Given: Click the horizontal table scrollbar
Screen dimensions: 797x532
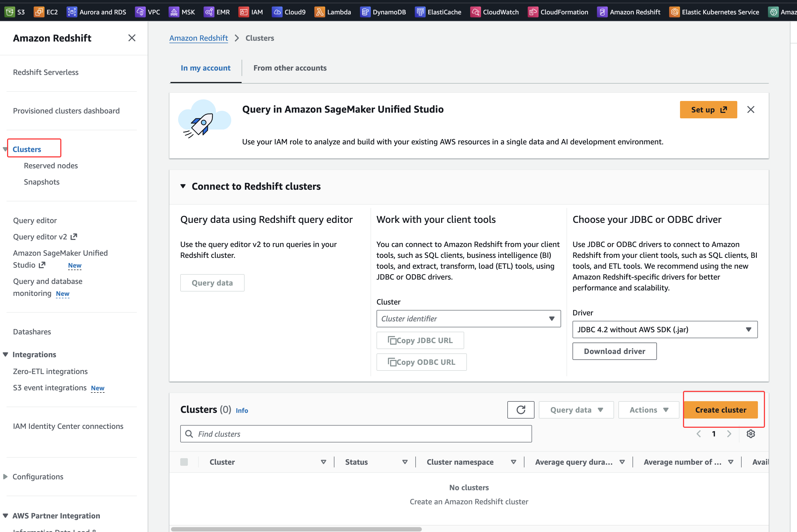Looking at the screenshot, I should point(296,529).
